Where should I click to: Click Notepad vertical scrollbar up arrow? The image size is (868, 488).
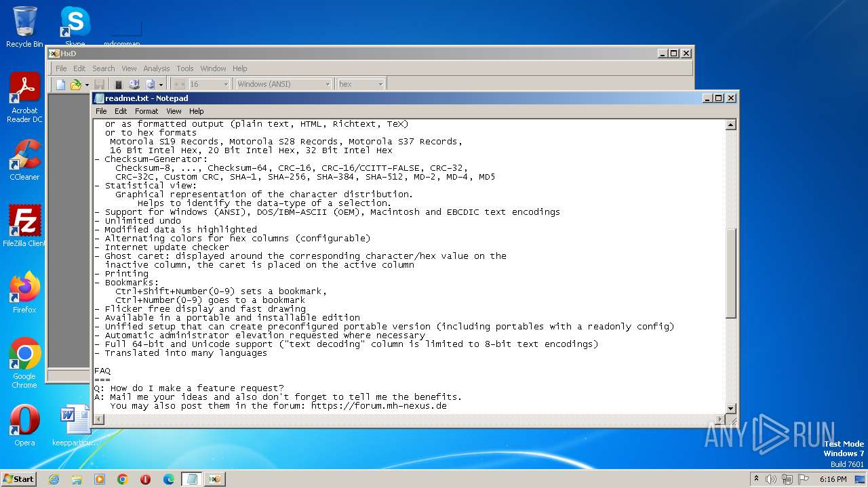(731, 125)
